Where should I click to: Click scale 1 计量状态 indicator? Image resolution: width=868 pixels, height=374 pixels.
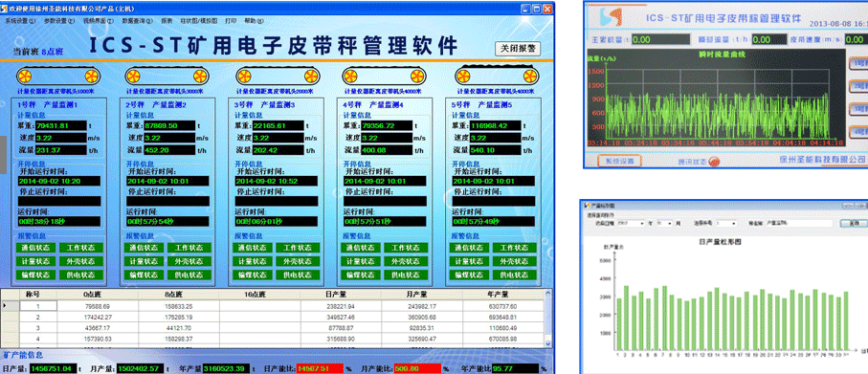click(37, 261)
